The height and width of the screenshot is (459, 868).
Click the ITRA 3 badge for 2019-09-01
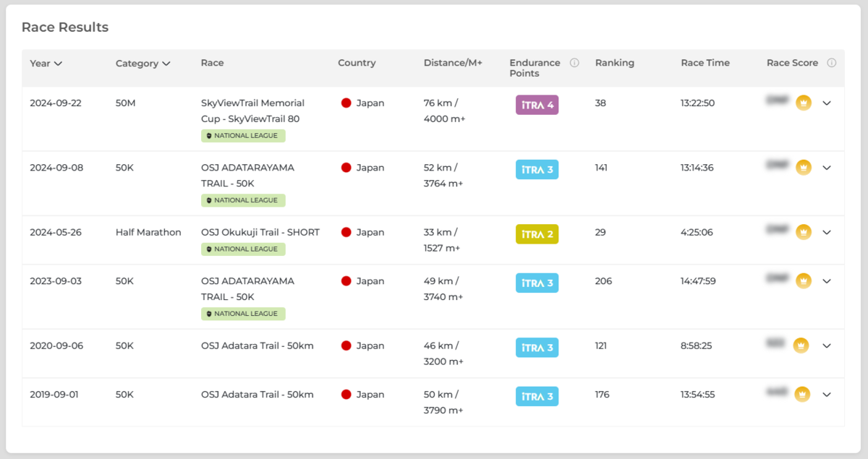click(537, 396)
